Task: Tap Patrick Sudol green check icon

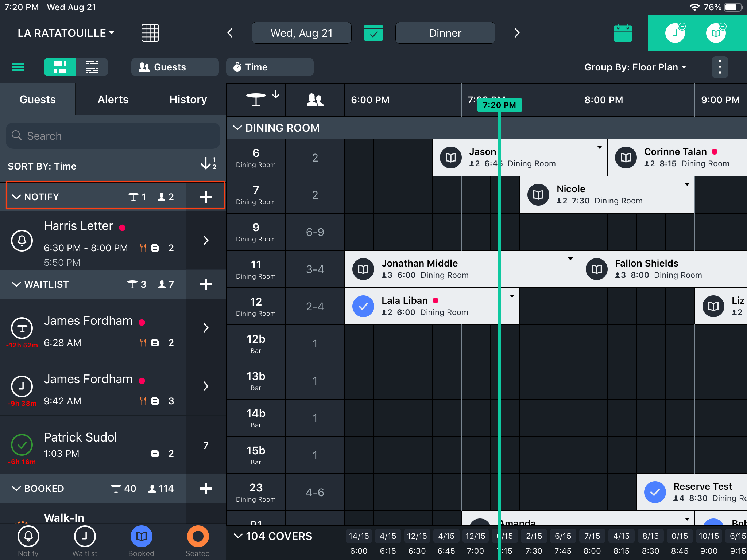Action: tap(22, 445)
